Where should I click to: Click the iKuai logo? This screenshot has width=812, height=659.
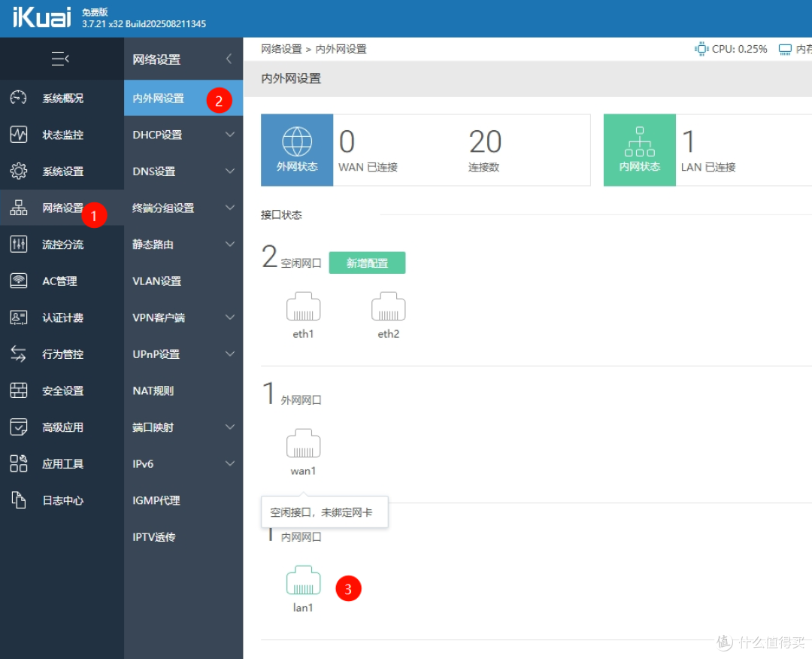click(x=41, y=17)
